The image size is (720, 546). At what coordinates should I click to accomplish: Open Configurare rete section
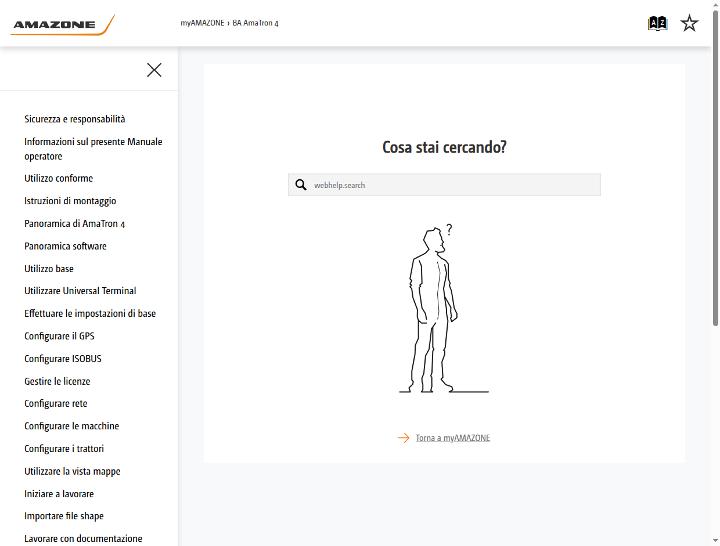click(56, 404)
